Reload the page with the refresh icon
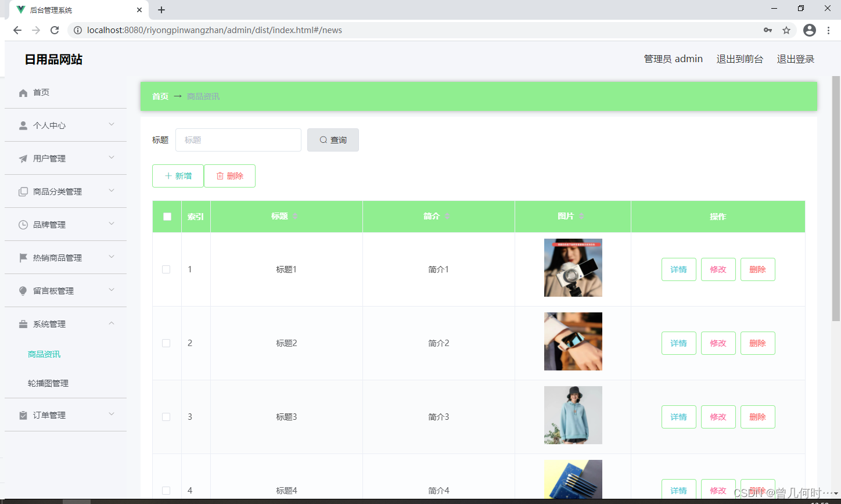The image size is (841, 504). 55,30
